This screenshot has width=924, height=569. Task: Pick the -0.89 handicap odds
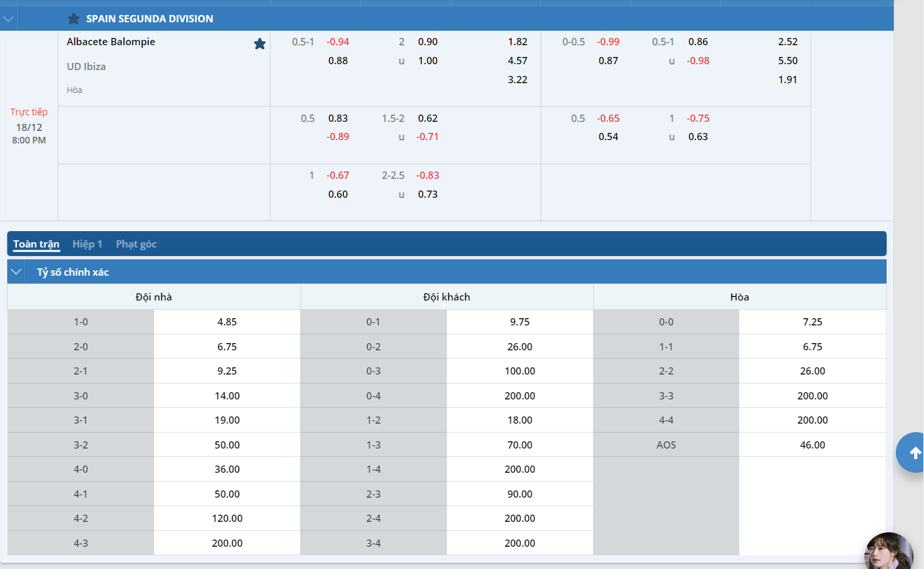coord(338,137)
